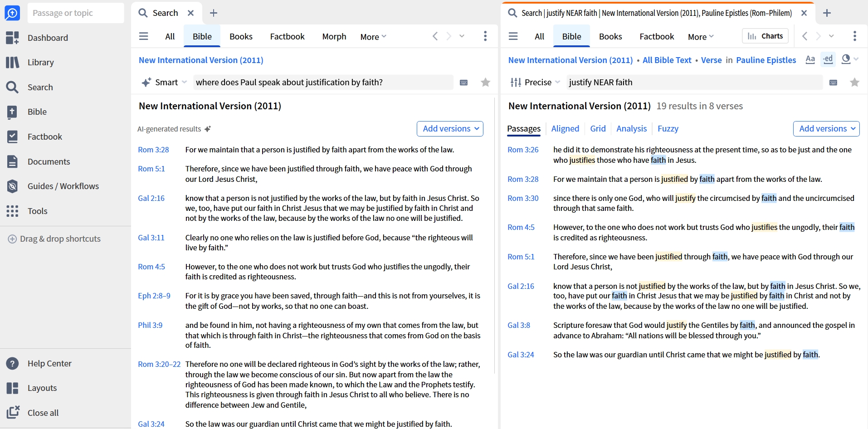The image size is (868, 429).
Task: Click the Logos app logo icon
Action: coord(12,13)
